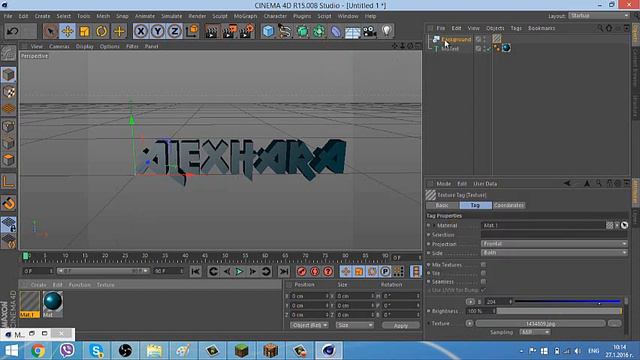640x360 pixels.
Task: Open the MoGraph menu
Action: coord(245,16)
